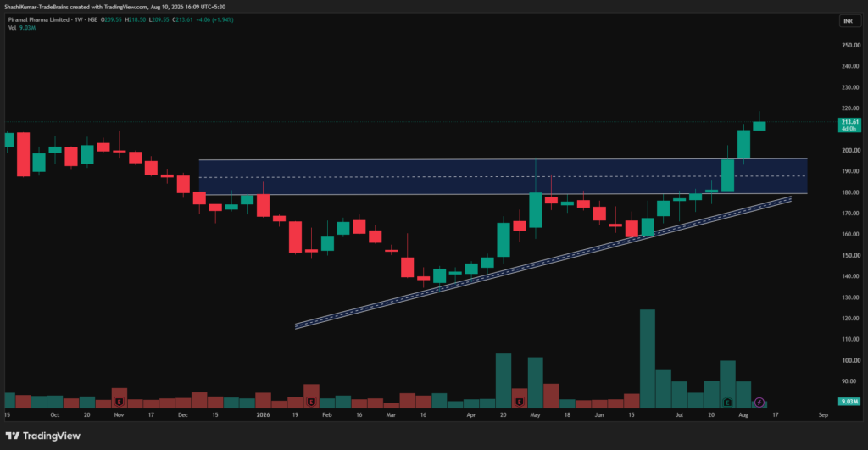Click the Dec label on time axis
Screen dimensions: 868x450
tap(183, 415)
